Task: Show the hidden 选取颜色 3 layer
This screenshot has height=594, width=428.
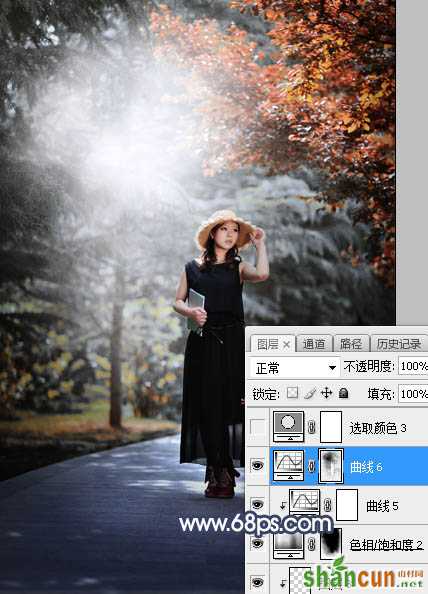Action: 258,427
